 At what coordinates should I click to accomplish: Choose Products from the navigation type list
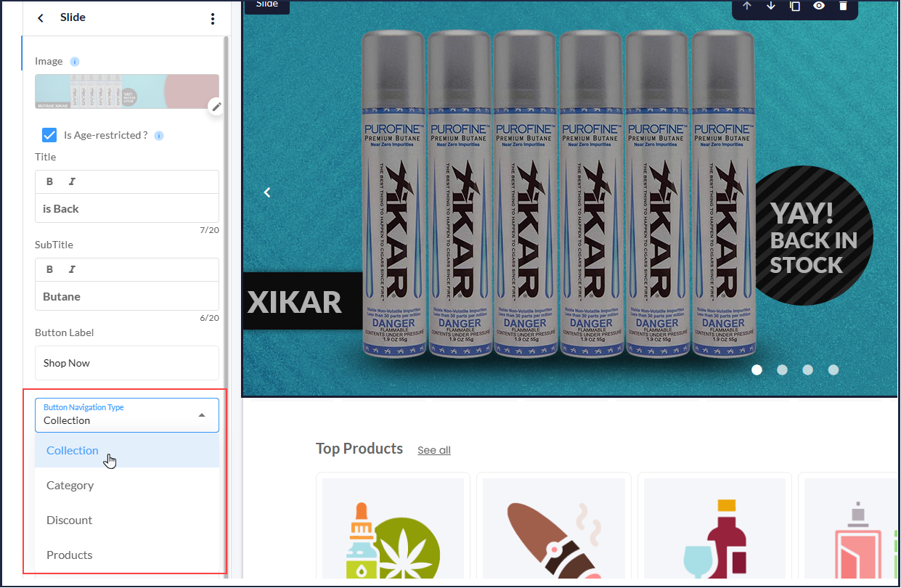coord(127,555)
